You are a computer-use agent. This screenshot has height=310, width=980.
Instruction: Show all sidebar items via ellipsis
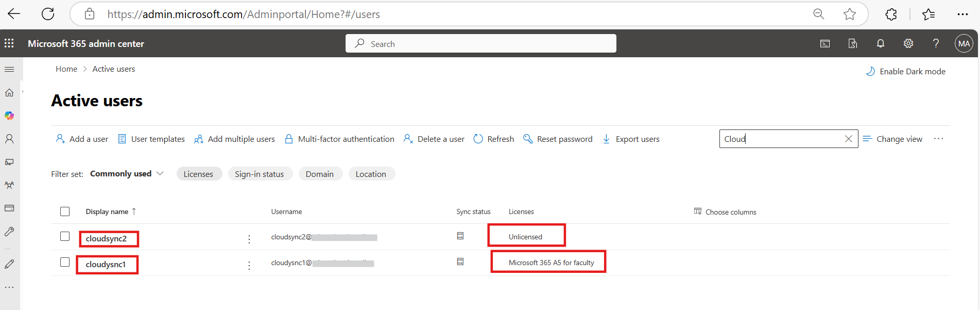(9, 287)
